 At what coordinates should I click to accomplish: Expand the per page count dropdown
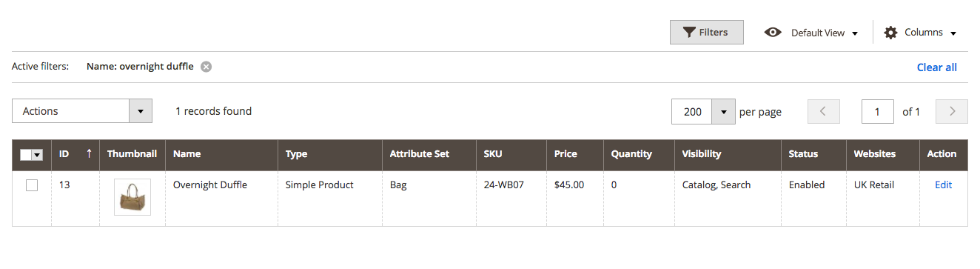pyautogui.click(x=723, y=111)
